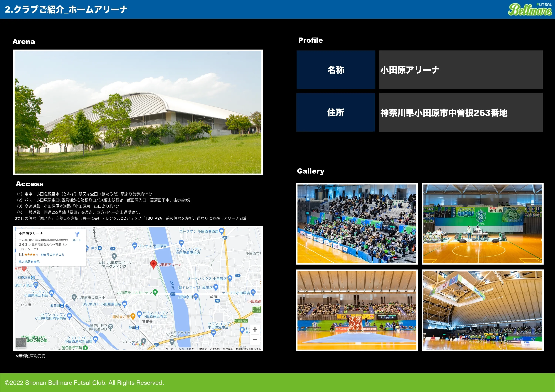
Task: Zoom in the map with plus button
Action: [255, 330]
